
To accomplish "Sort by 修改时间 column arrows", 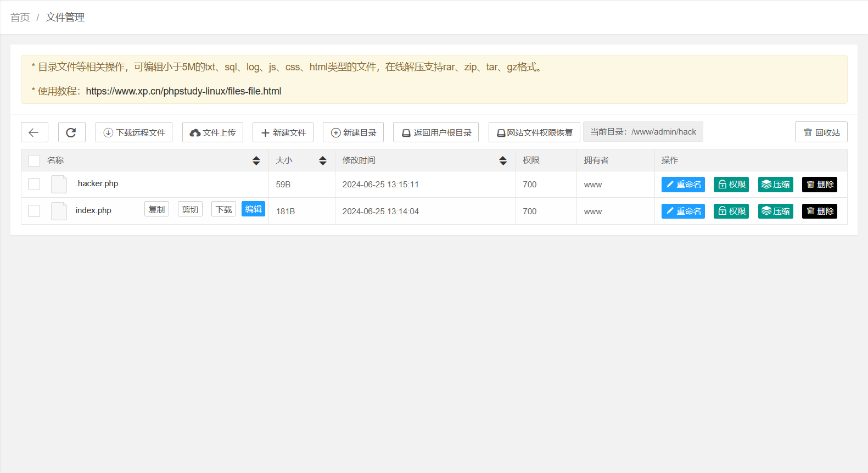I will [503, 160].
